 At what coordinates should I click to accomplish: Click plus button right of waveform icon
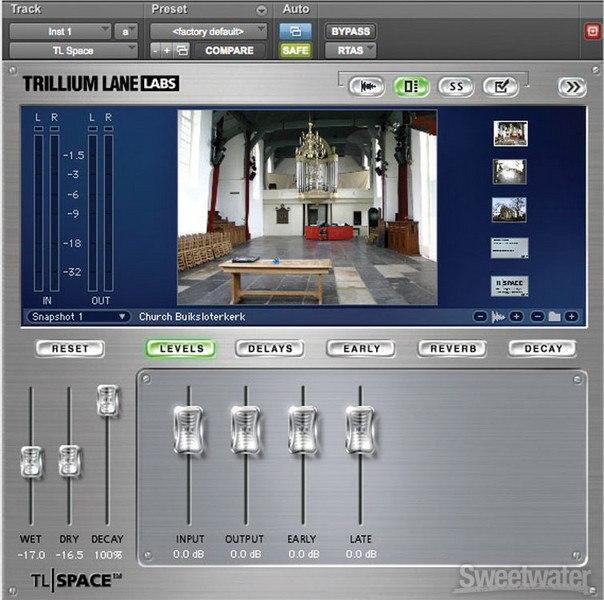pyautogui.click(x=516, y=317)
